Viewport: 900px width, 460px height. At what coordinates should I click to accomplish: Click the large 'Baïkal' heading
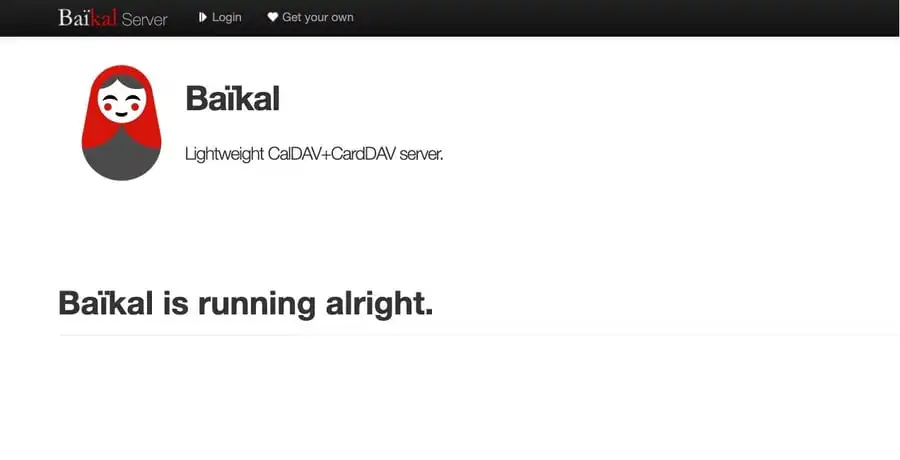click(x=232, y=99)
